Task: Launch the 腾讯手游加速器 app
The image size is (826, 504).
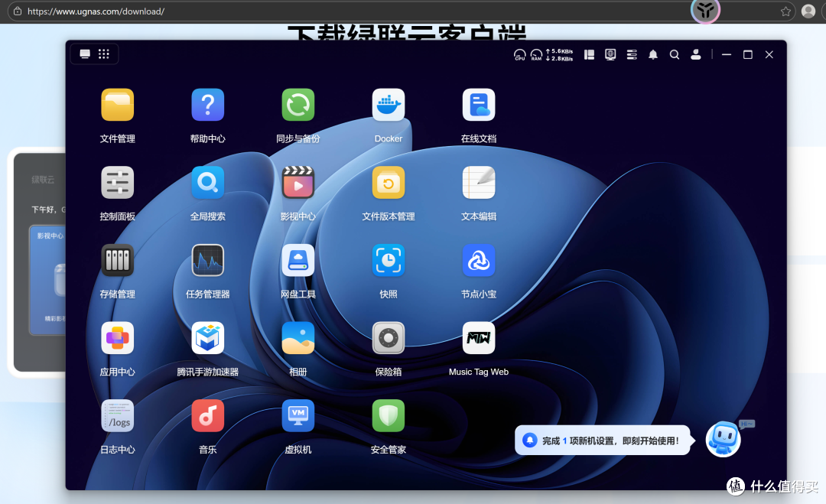Action: tap(207, 338)
